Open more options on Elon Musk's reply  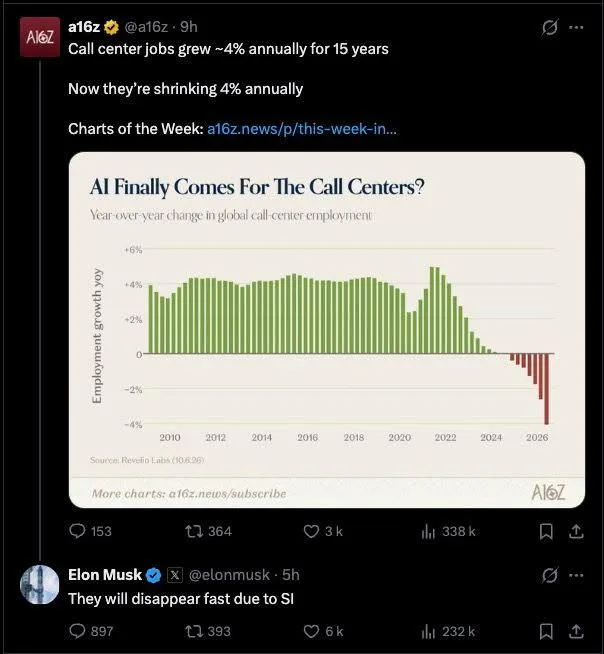pyautogui.click(x=576, y=576)
